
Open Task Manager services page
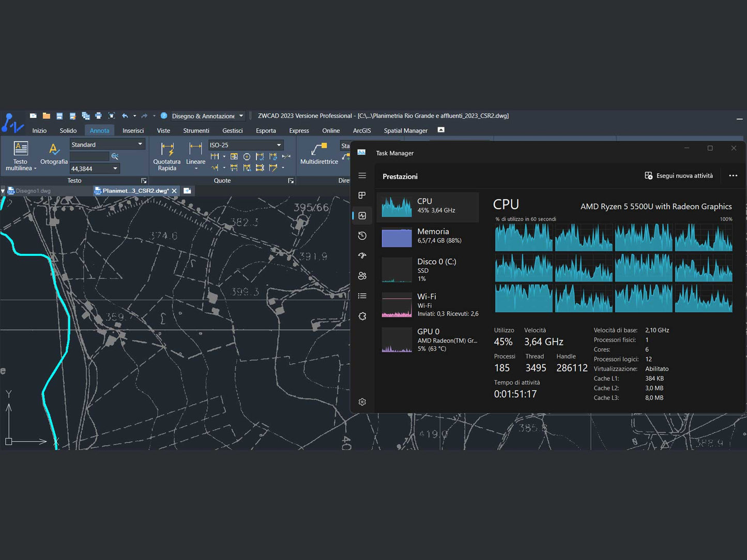[362, 316]
